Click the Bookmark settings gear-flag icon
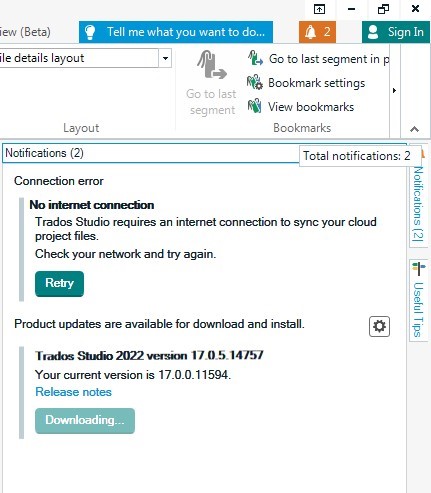431x493 pixels. click(x=255, y=83)
